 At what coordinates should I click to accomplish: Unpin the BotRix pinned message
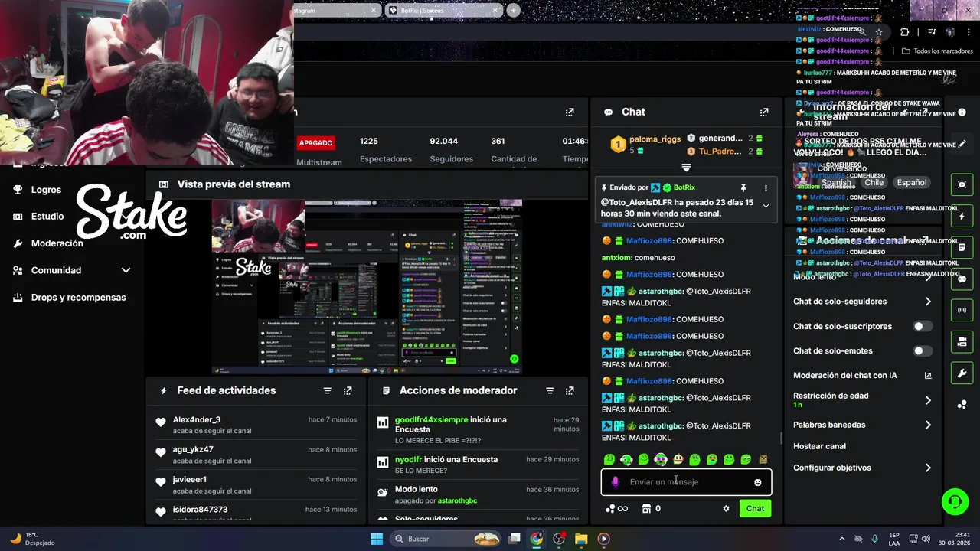pyautogui.click(x=743, y=187)
